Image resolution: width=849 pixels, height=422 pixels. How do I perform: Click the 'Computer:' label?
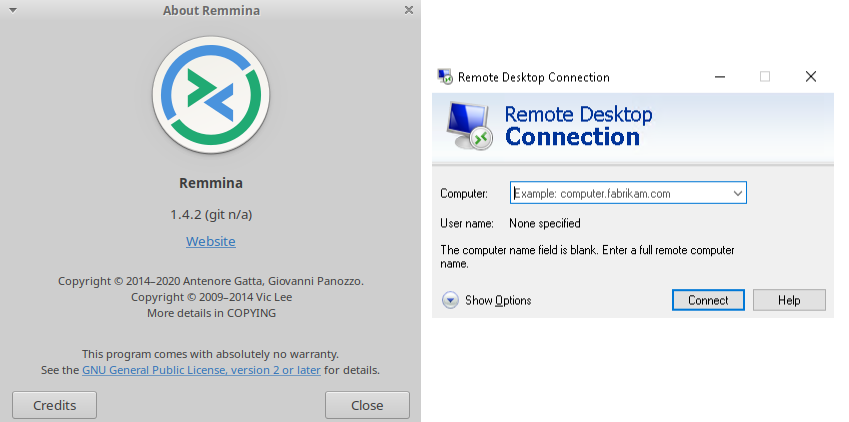(464, 193)
